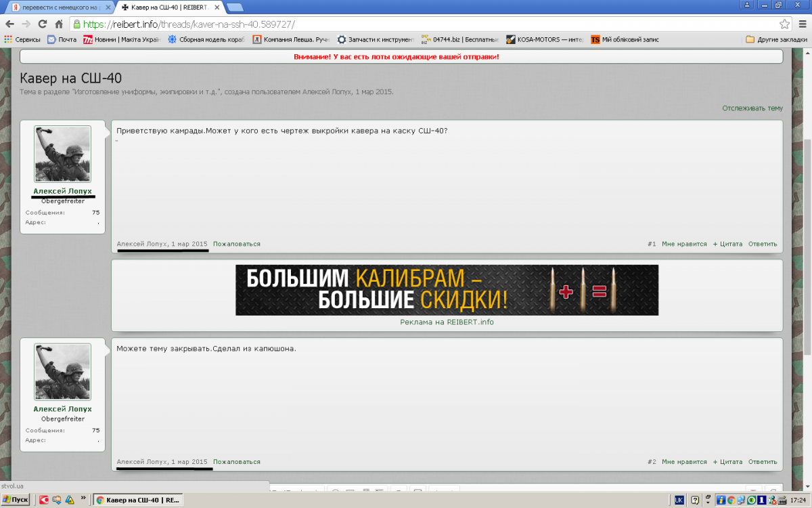The height and width of the screenshot is (508, 812).
Task: Go to the browser home page icon
Action: (59, 24)
